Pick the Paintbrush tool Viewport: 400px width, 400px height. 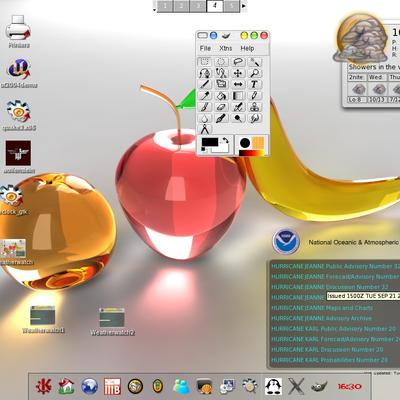pos(205,107)
